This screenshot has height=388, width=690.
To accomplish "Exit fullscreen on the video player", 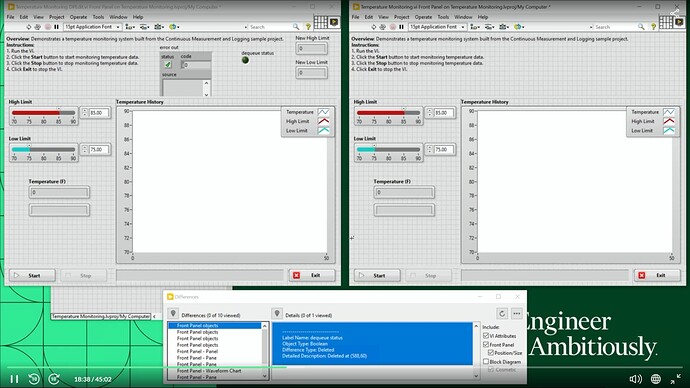I will pos(676,379).
